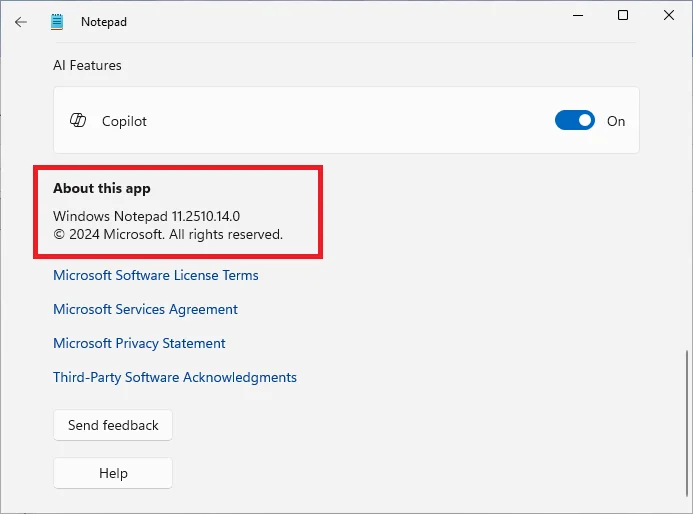Open Third-Party Software Acknowledgments link

(175, 377)
